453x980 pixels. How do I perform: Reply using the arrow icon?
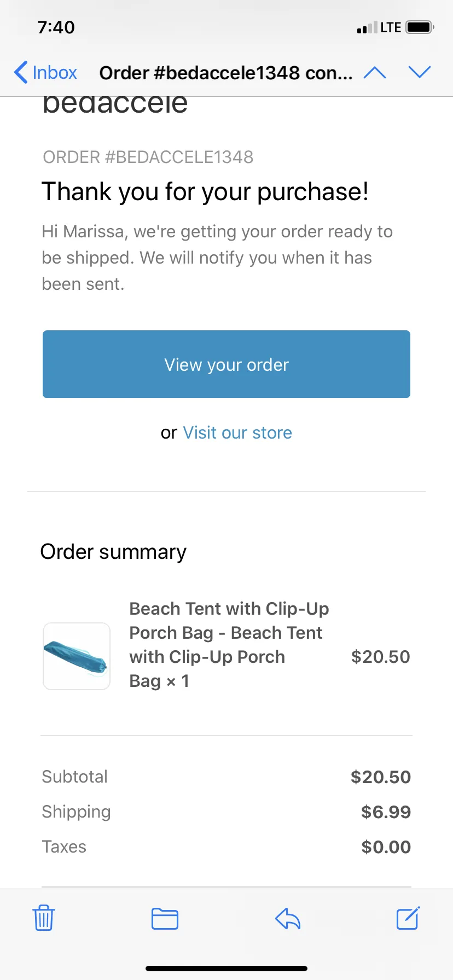tap(288, 918)
